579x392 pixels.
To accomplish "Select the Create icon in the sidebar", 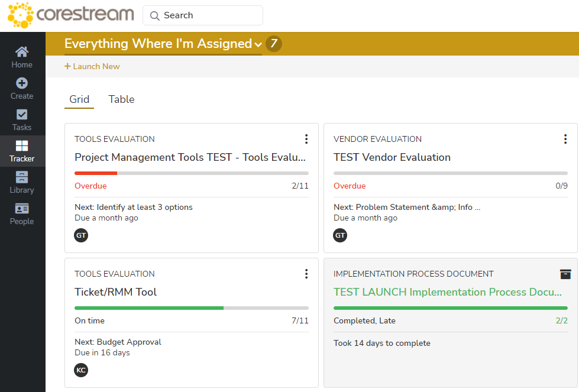I will click(21, 88).
